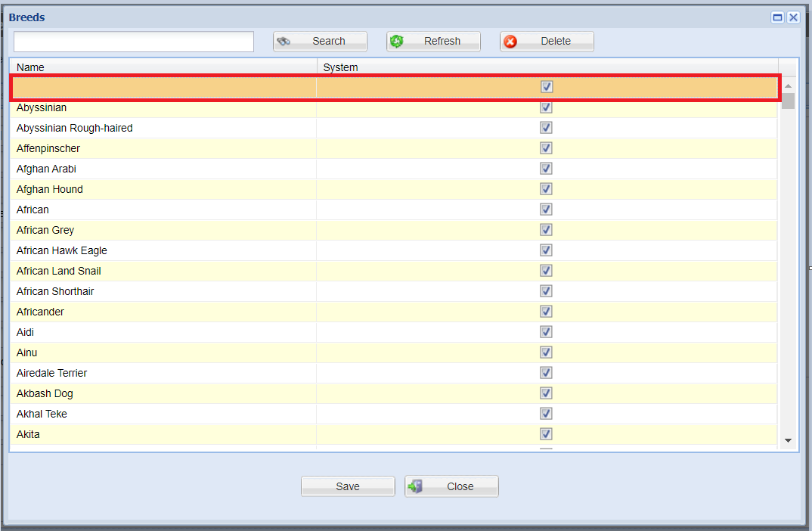This screenshot has width=812, height=531.
Task: Close the Breeds dialog with Close button
Action: [x=451, y=486]
